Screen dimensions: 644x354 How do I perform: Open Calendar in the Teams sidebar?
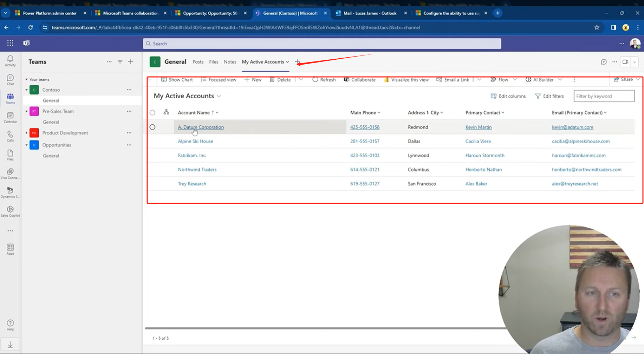tap(10, 118)
